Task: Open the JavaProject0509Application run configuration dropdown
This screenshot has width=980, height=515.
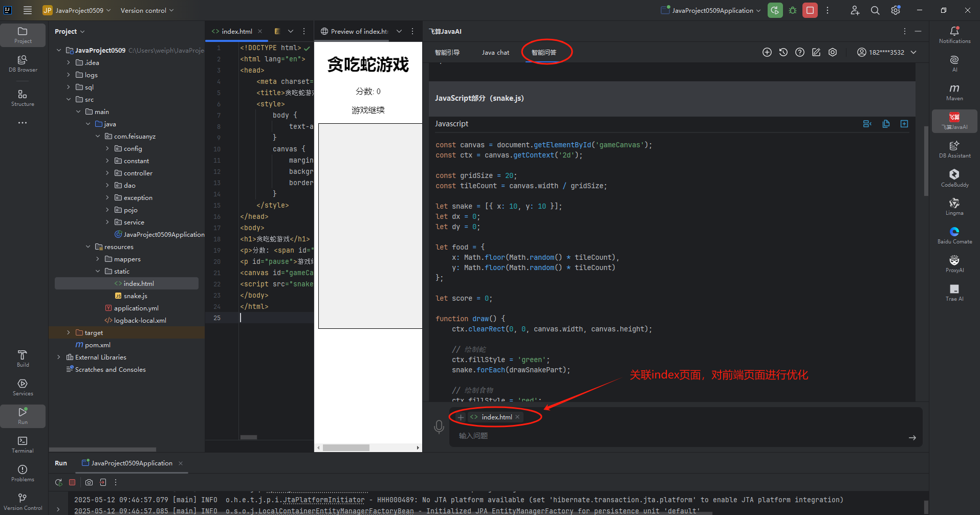Action: pyautogui.click(x=711, y=10)
